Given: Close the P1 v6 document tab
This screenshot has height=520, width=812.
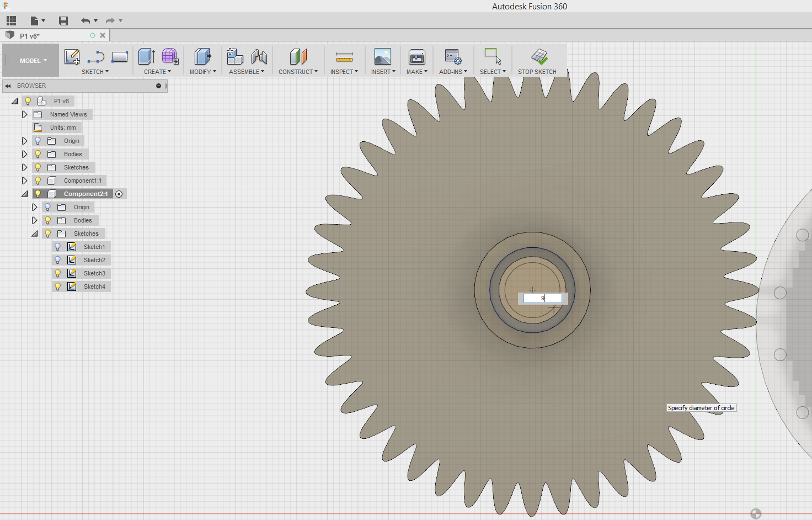Looking at the screenshot, I should point(103,35).
